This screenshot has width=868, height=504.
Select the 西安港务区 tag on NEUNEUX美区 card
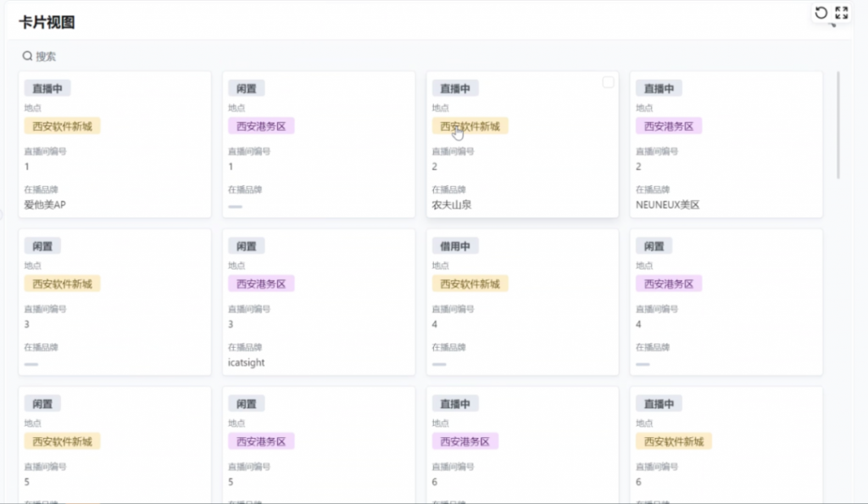pyautogui.click(x=669, y=126)
